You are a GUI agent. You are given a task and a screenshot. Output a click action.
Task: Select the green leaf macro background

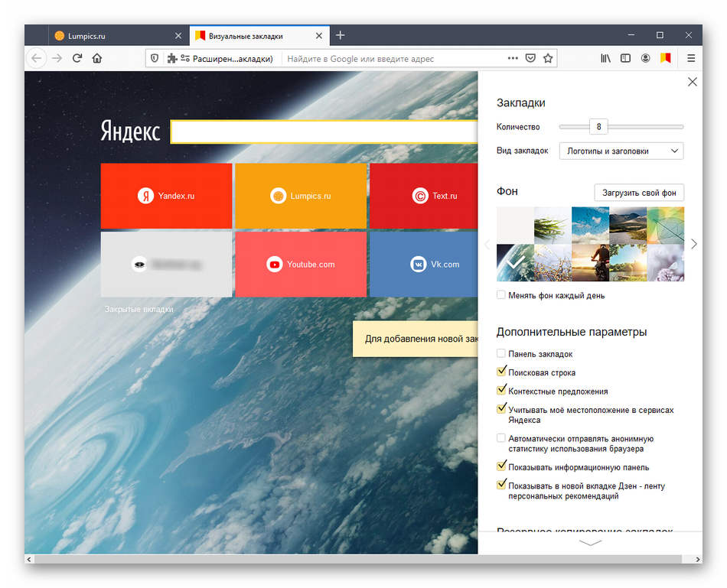click(x=665, y=226)
